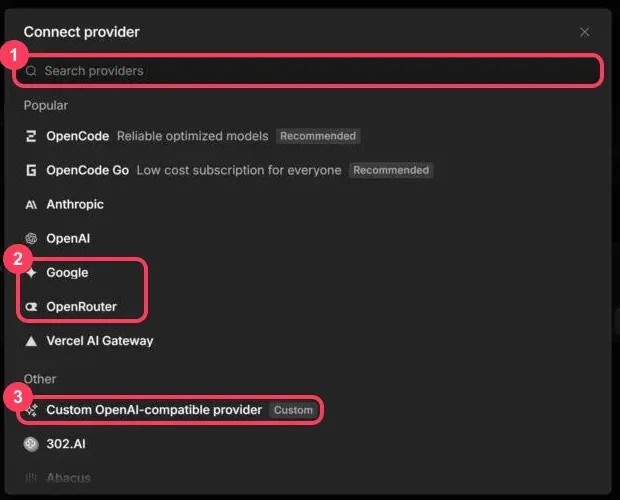Click the Anthropic logo icon
This screenshot has height=500, width=620.
tap(31, 204)
